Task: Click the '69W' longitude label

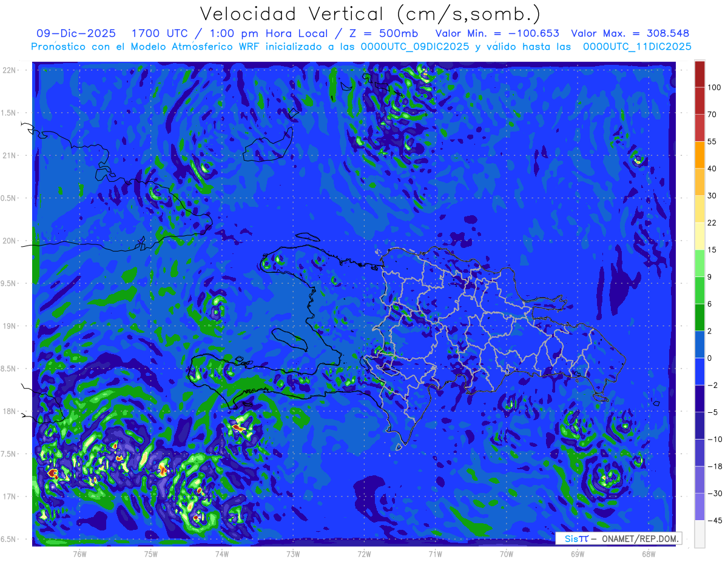Action: (x=577, y=554)
